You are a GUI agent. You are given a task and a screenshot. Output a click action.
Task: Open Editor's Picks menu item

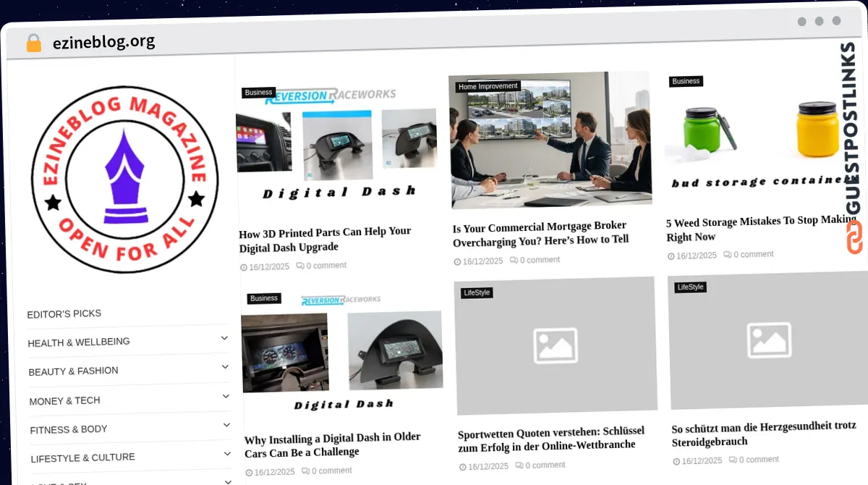pos(64,313)
